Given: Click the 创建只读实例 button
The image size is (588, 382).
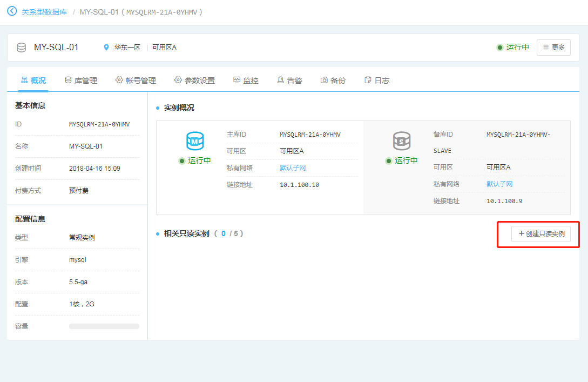Looking at the screenshot, I should 541,234.
